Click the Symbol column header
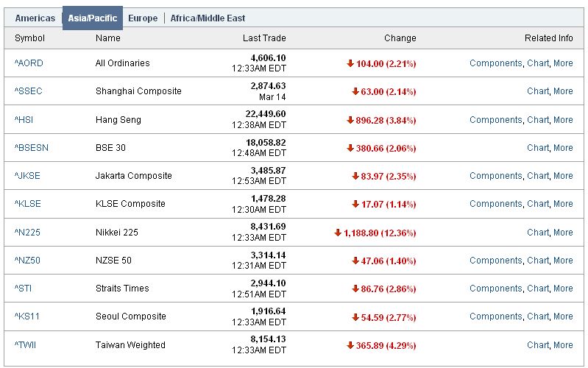Image resolution: width=588 pixels, height=368 pixels. [x=29, y=38]
